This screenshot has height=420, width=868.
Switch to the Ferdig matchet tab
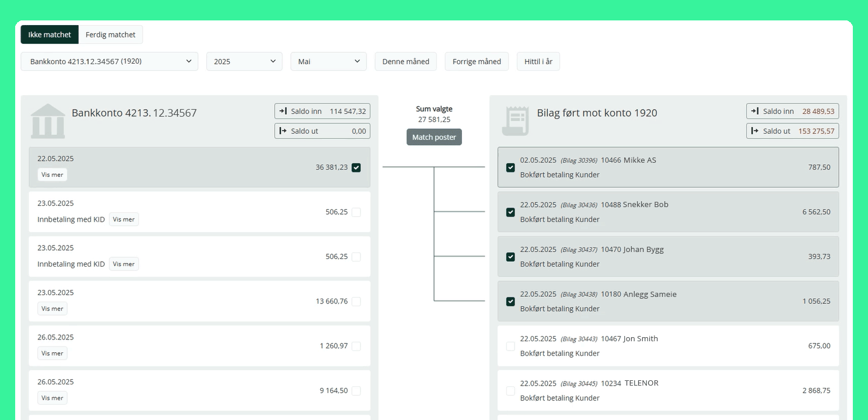tap(110, 34)
